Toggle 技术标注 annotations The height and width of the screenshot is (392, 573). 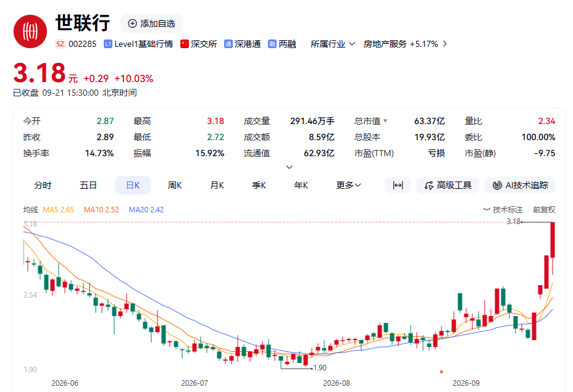503,210
